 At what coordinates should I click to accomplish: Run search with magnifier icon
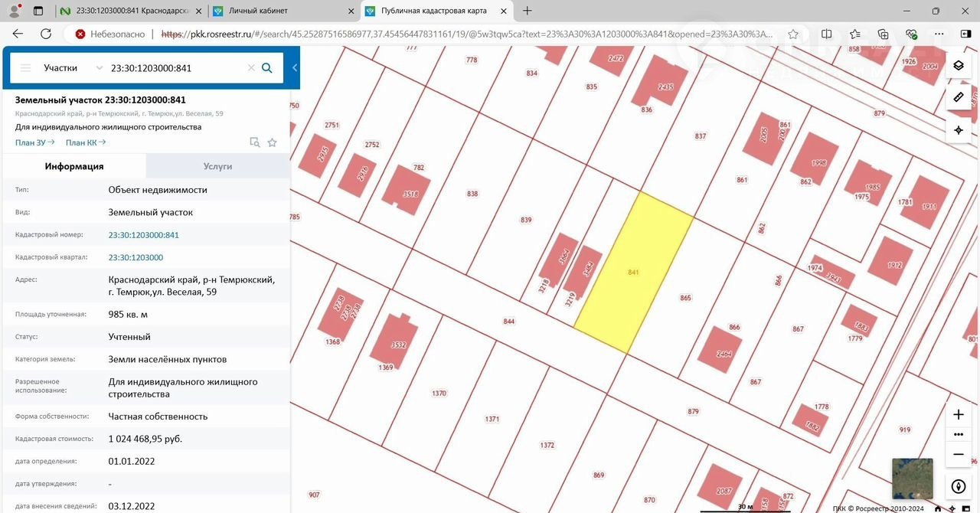tap(267, 68)
